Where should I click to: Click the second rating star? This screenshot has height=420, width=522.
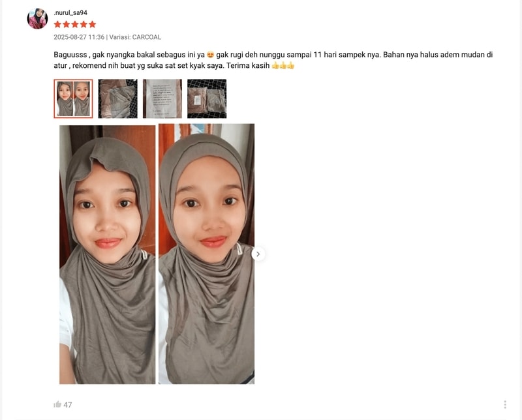[67, 24]
